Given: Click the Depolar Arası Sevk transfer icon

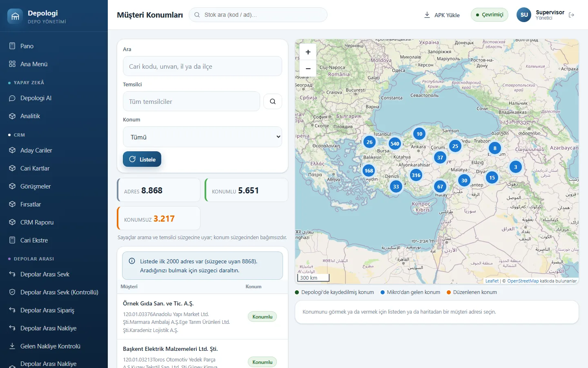Looking at the screenshot, I should (12, 274).
